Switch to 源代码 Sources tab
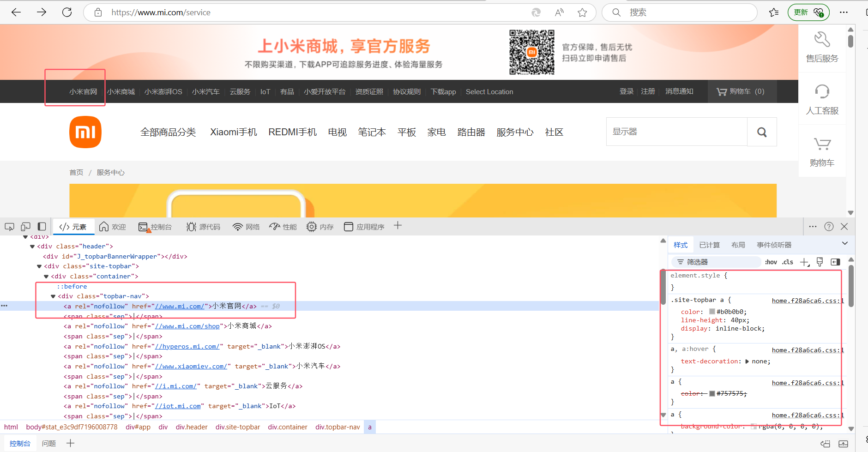 (204, 227)
